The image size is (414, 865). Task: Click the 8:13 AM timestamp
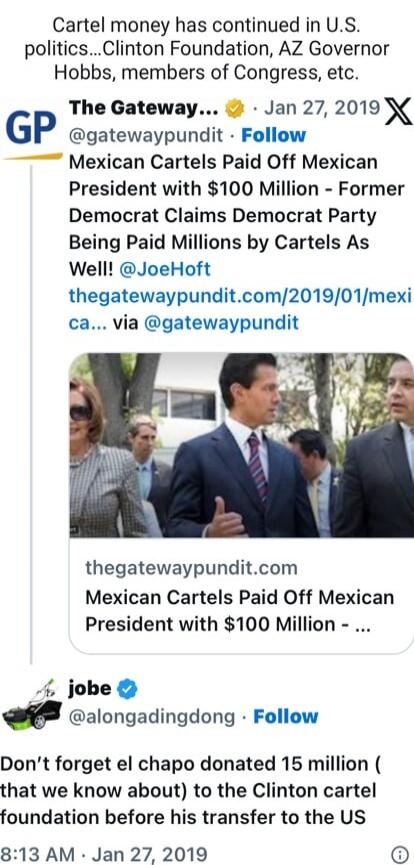(x=38, y=854)
